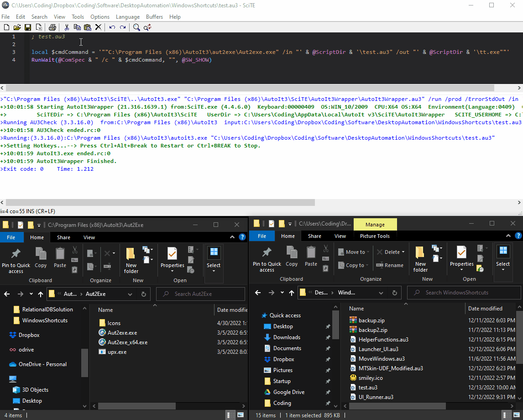Click the Cut scissors icon in SciTE toolbar
This screenshot has width=523, height=420.
pyautogui.click(x=67, y=27)
